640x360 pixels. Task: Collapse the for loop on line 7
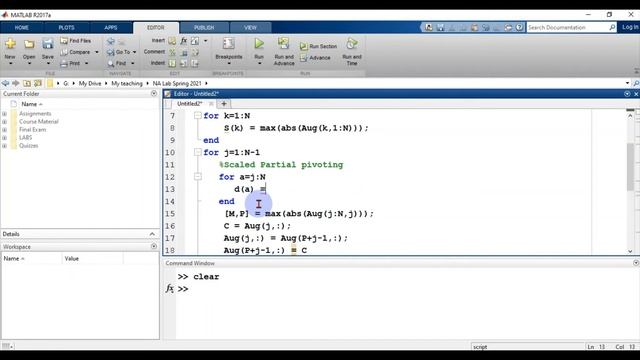pyautogui.click(x=198, y=116)
